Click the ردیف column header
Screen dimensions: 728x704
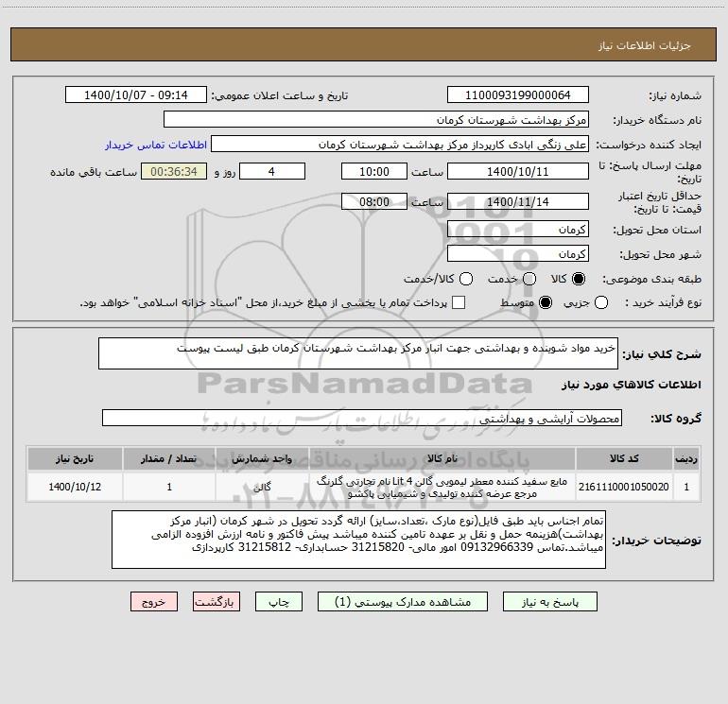(x=686, y=458)
